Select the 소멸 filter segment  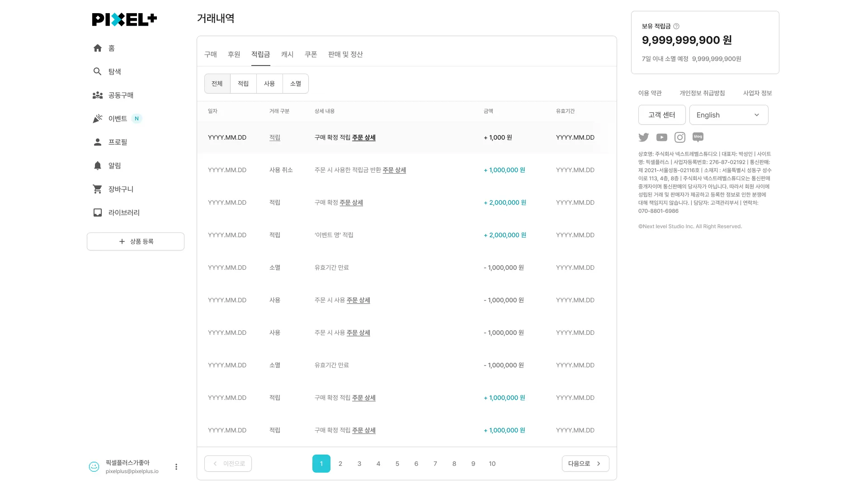[x=296, y=84]
